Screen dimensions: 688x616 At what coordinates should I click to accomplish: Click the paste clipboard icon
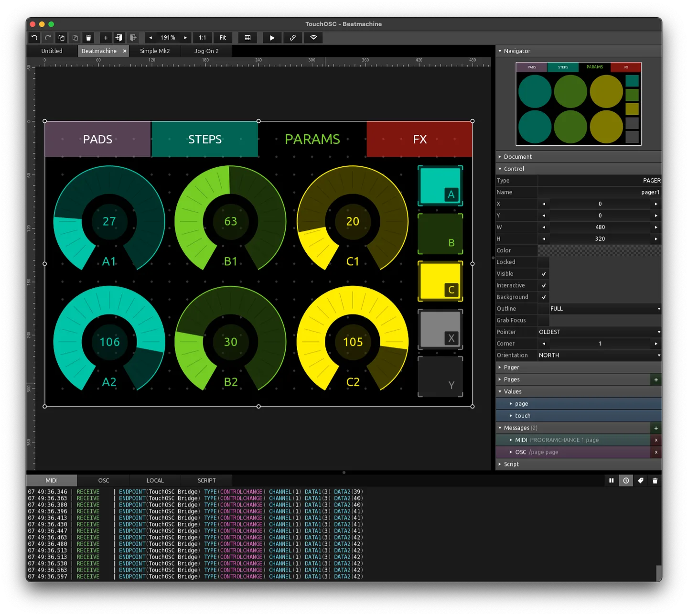75,38
